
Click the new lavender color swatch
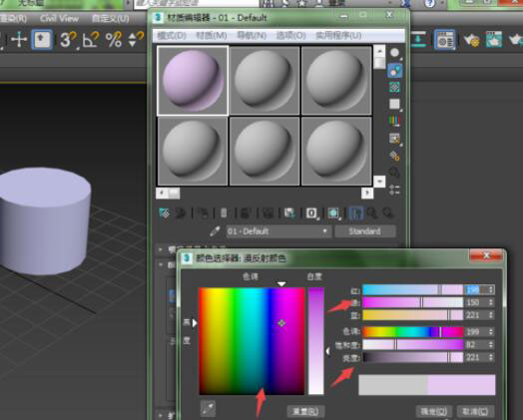click(x=462, y=385)
